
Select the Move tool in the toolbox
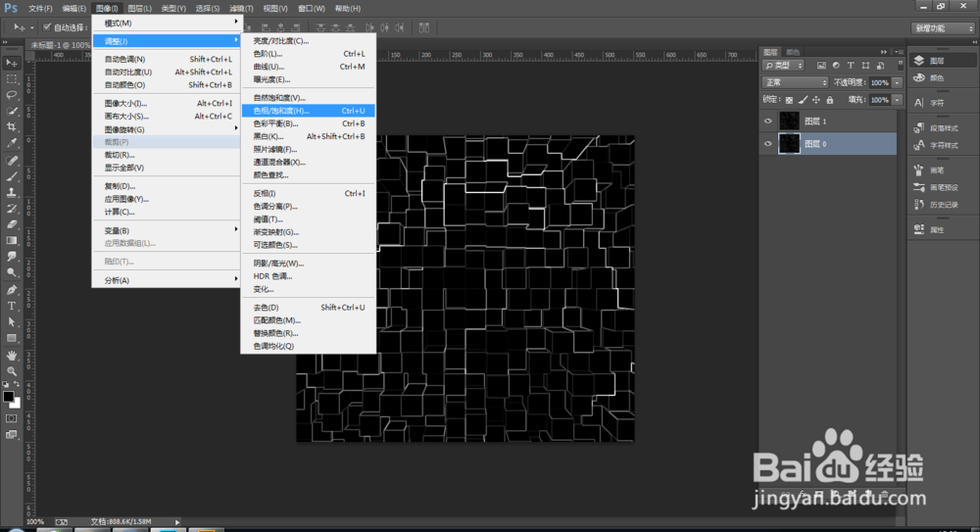(11, 63)
